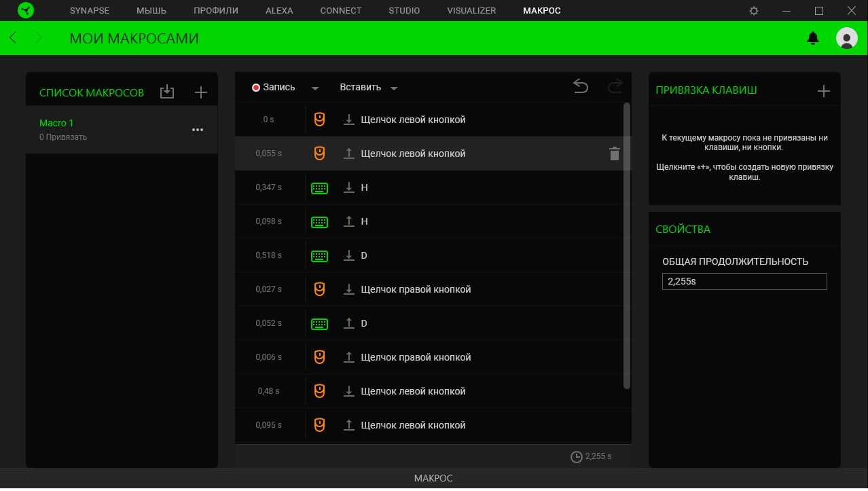Open the STUDIO tab

(x=404, y=11)
